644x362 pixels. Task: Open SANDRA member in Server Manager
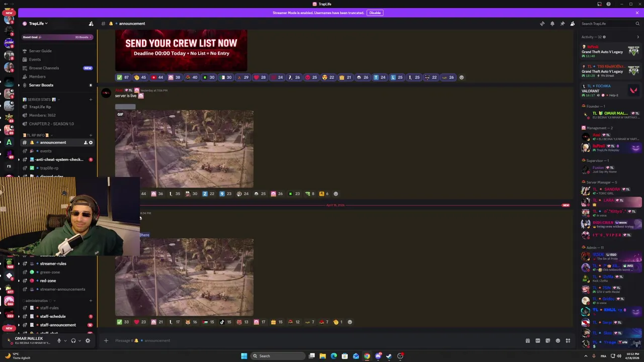(610, 191)
